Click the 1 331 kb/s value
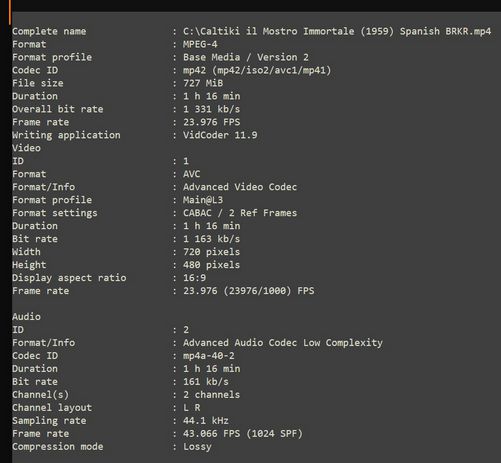 point(211,109)
